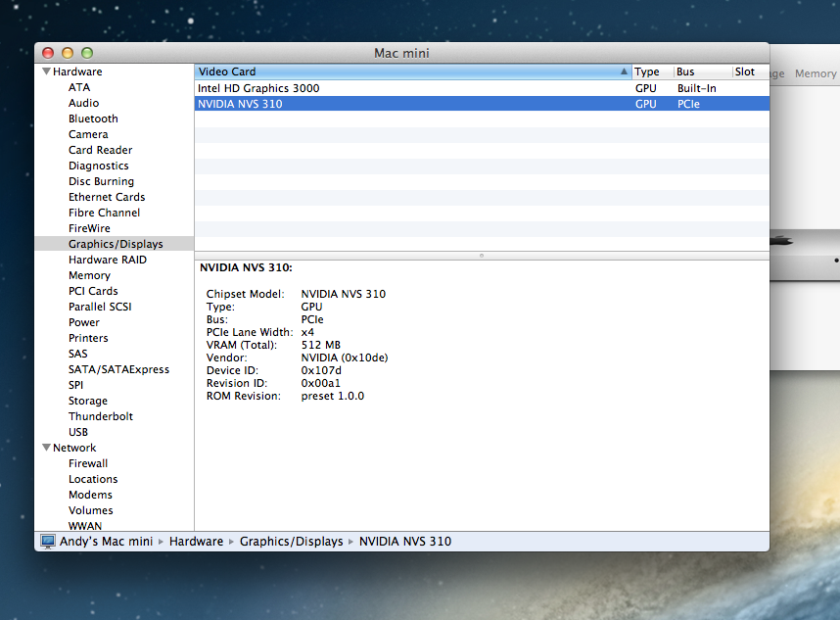This screenshot has height=620, width=840.
Task: Open Power information
Action: (84, 322)
